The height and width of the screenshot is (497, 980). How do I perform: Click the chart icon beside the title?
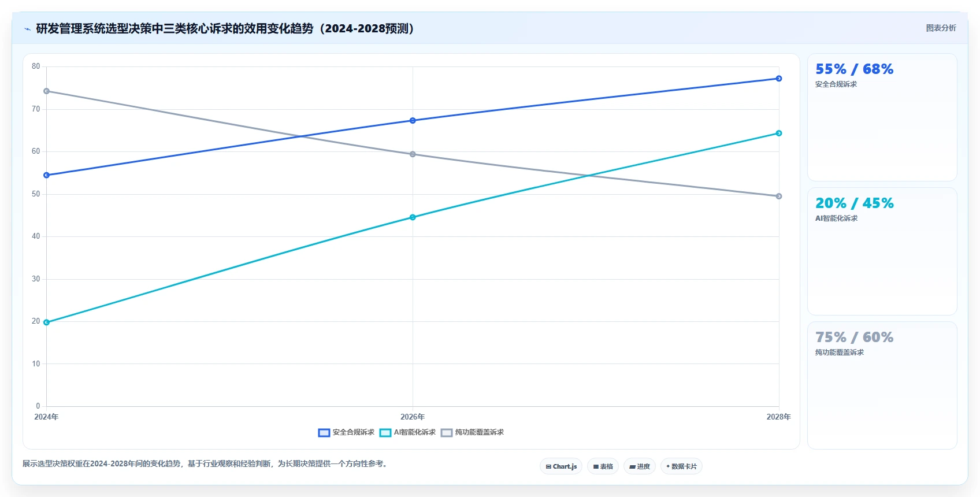(x=27, y=29)
